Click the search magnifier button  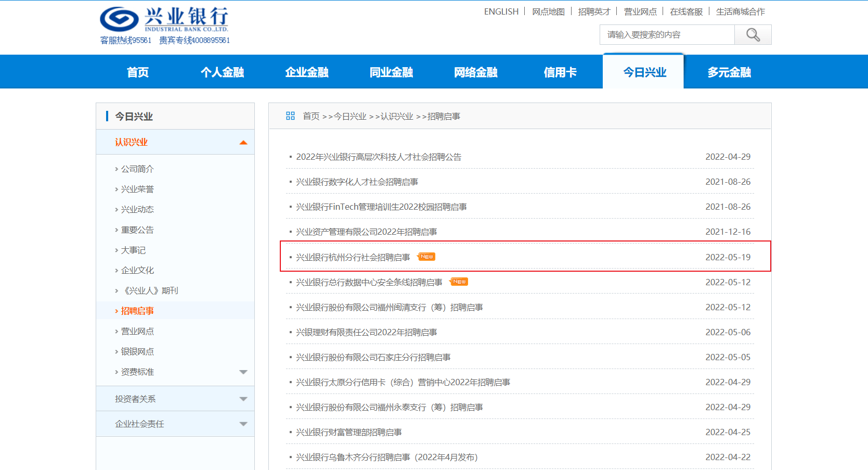(x=753, y=35)
